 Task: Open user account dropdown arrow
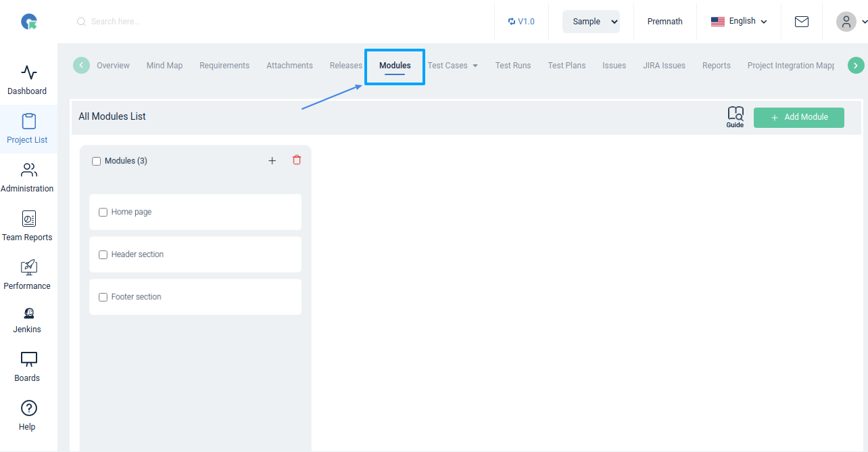point(864,22)
